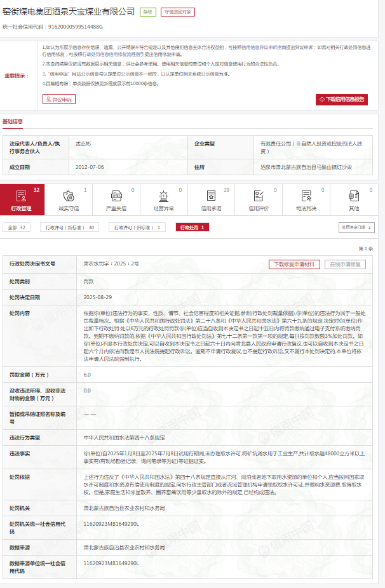Image resolution: width=385 pixels, height=588 pixels.
Task: Select the 经营异常 alarm icon
Action: pos(163,196)
